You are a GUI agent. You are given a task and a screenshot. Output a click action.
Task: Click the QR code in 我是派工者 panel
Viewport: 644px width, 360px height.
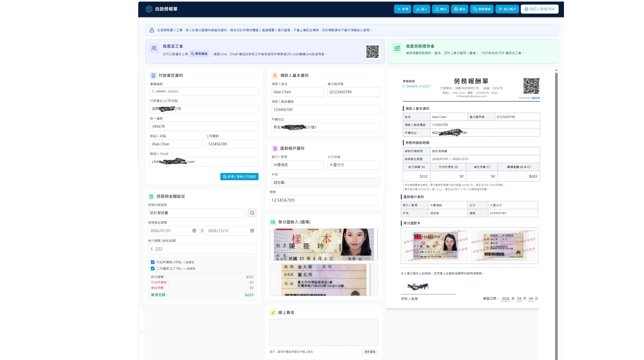point(372,52)
